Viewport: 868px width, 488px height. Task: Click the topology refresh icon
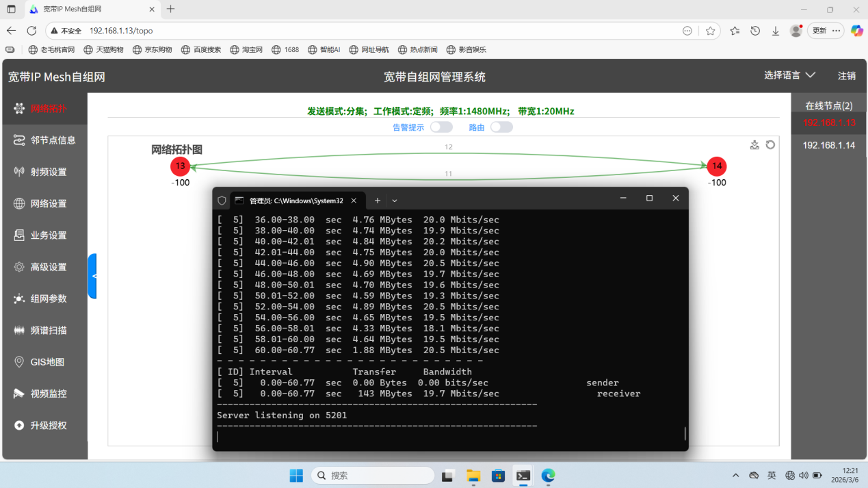coord(770,144)
